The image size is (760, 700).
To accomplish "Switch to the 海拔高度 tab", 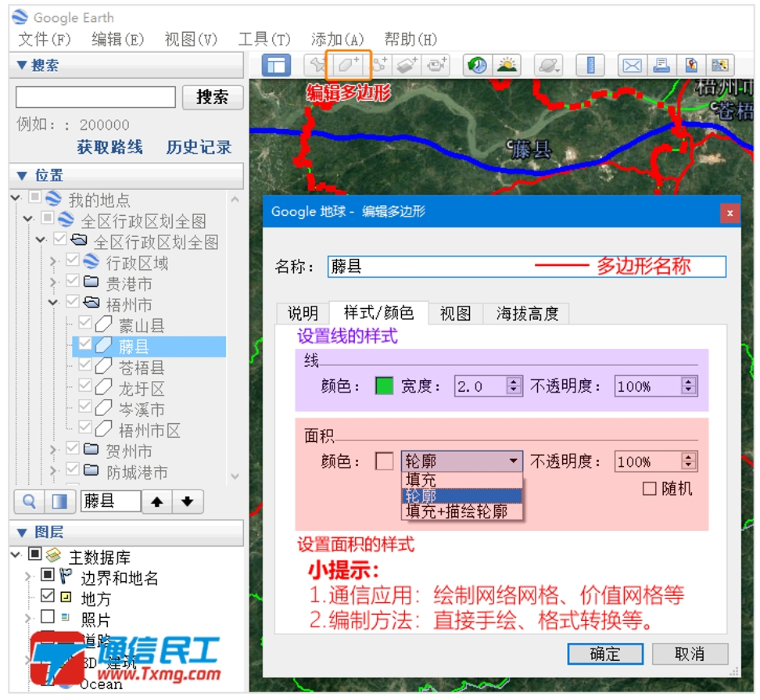I will pyautogui.click(x=527, y=313).
